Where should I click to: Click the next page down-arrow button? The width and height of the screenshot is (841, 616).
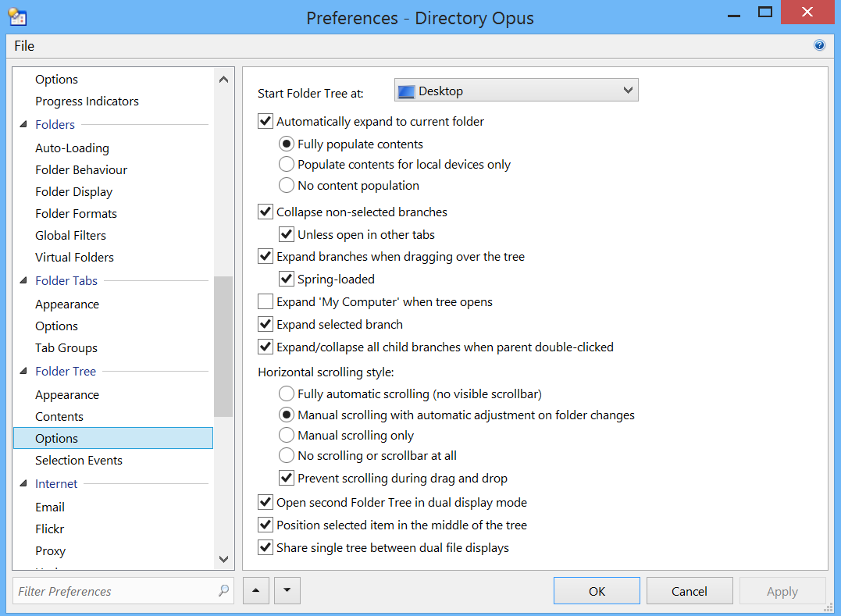pyautogui.click(x=287, y=590)
